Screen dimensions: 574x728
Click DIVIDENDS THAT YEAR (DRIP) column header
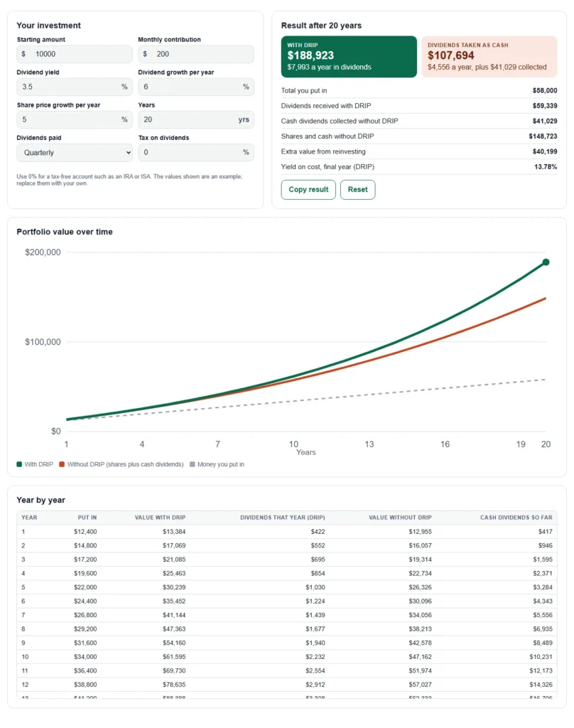(283, 518)
